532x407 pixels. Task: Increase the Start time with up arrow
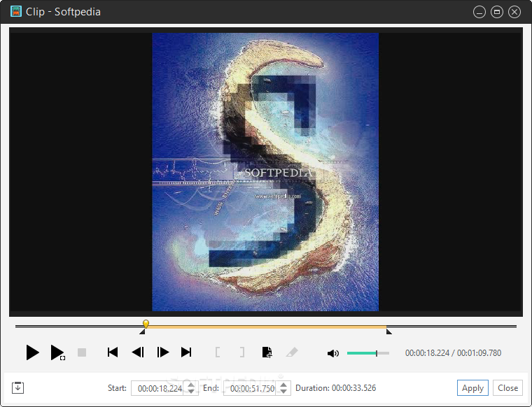(191, 385)
